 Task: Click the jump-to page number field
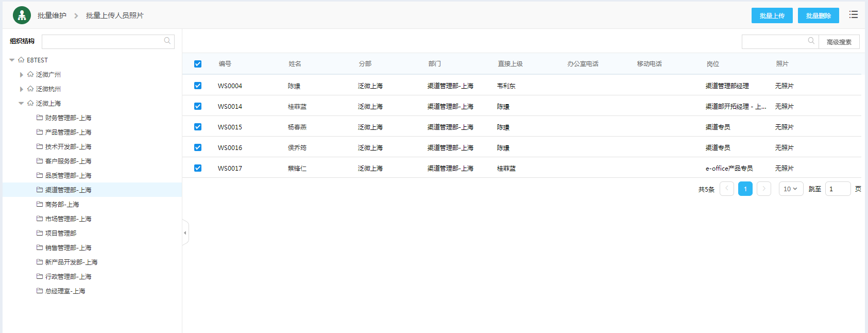point(838,189)
